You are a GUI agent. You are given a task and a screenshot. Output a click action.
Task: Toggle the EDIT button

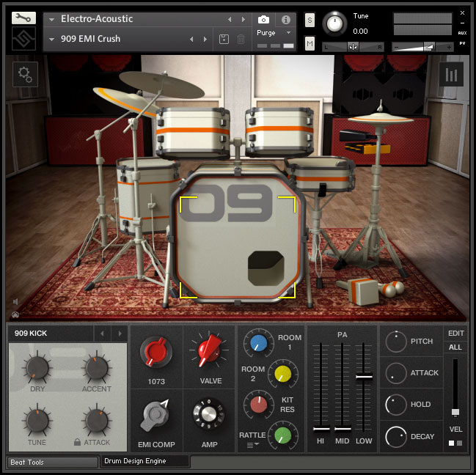pyautogui.click(x=455, y=334)
